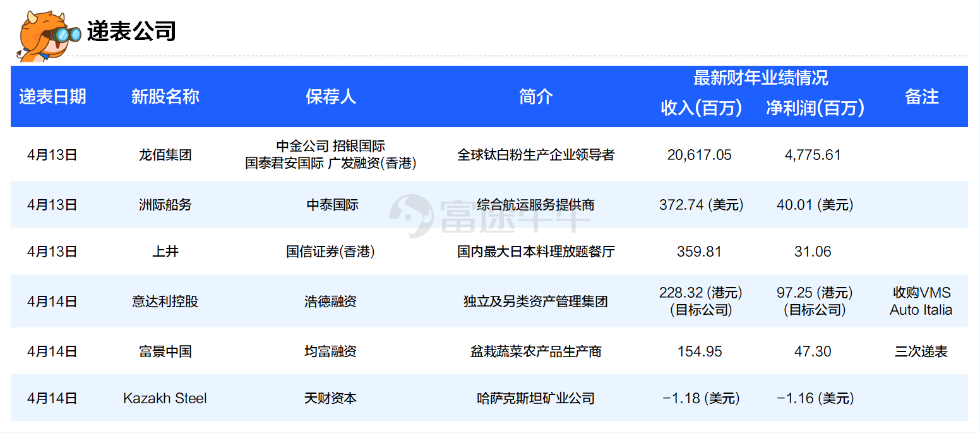Click the 新股名称 column header
Image resolution: width=980 pixels, height=433 pixels.
(165, 97)
